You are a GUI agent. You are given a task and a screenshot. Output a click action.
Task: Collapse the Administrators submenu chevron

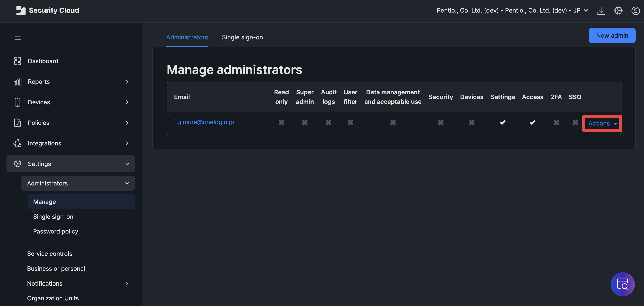pyautogui.click(x=127, y=183)
